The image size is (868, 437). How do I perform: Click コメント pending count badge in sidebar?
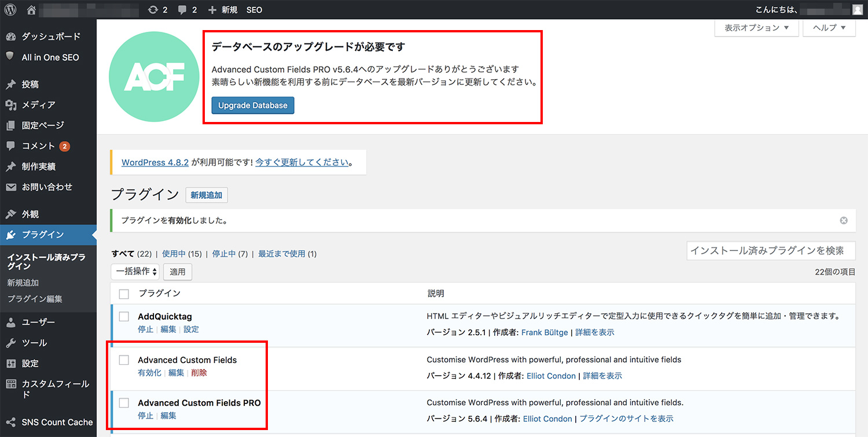point(64,146)
